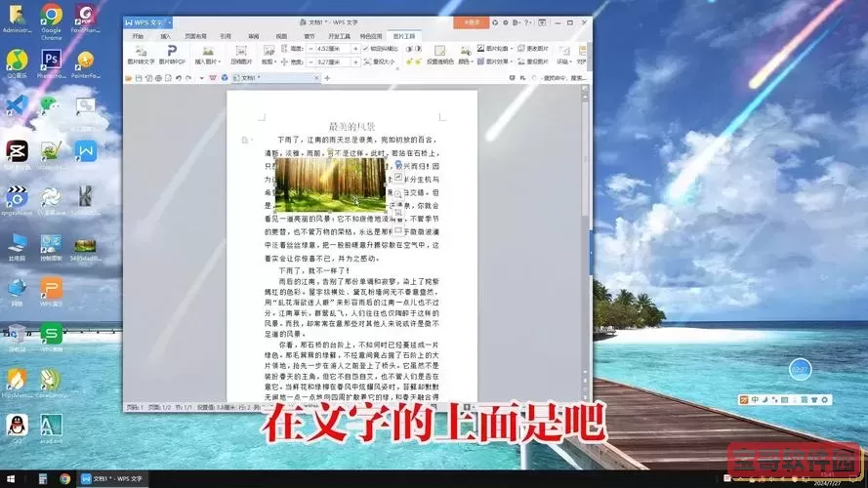Image resolution: width=868 pixels, height=488 pixels.
Task: Switch to the 审阅 ribbon tab
Action: pyautogui.click(x=254, y=36)
